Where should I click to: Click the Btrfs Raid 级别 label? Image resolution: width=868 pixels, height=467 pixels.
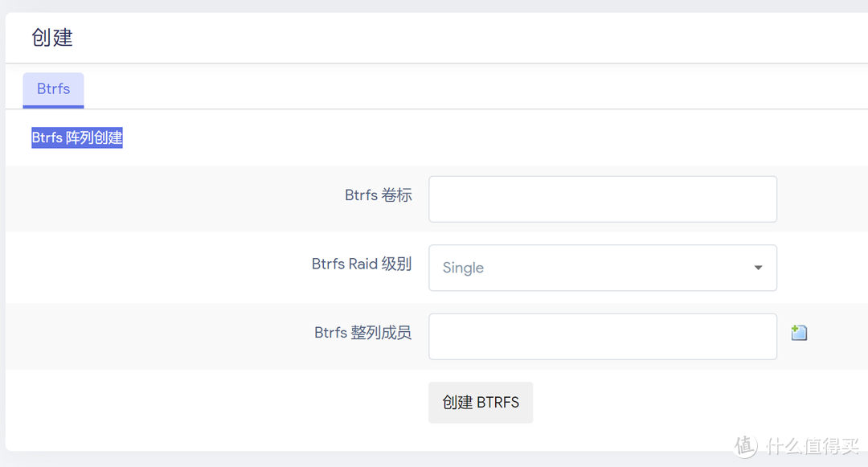coord(362,263)
